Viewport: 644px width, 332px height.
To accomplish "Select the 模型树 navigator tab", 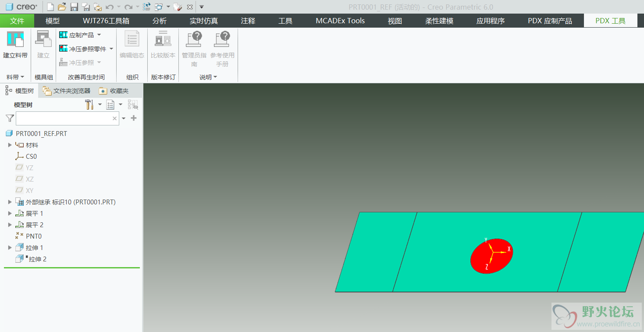I will pyautogui.click(x=19, y=91).
